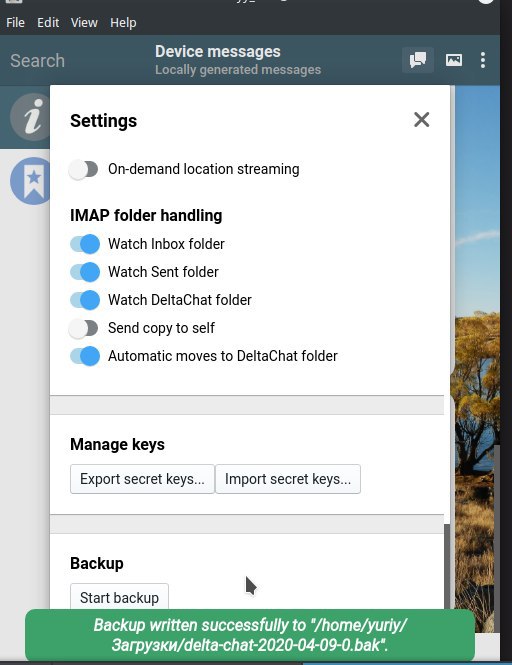Click the Start backup button
This screenshot has width=512, height=665.
pos(119,597)
